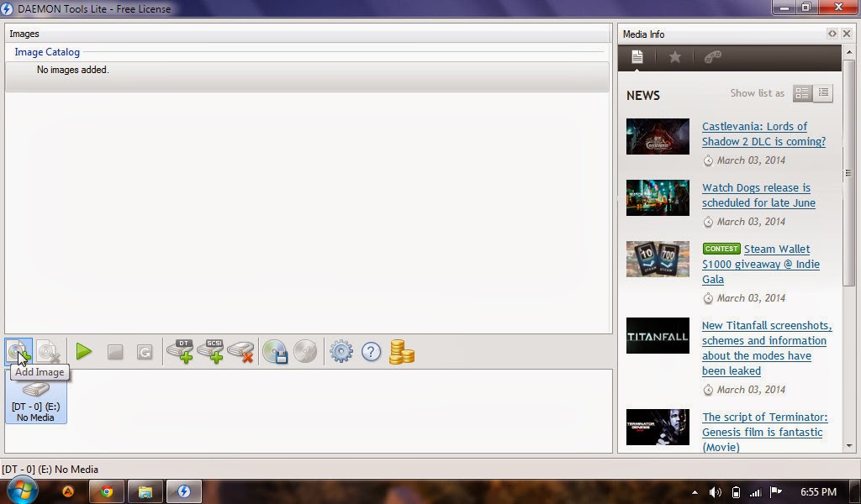Click the gray Unmount stop button

click(114, 352)
